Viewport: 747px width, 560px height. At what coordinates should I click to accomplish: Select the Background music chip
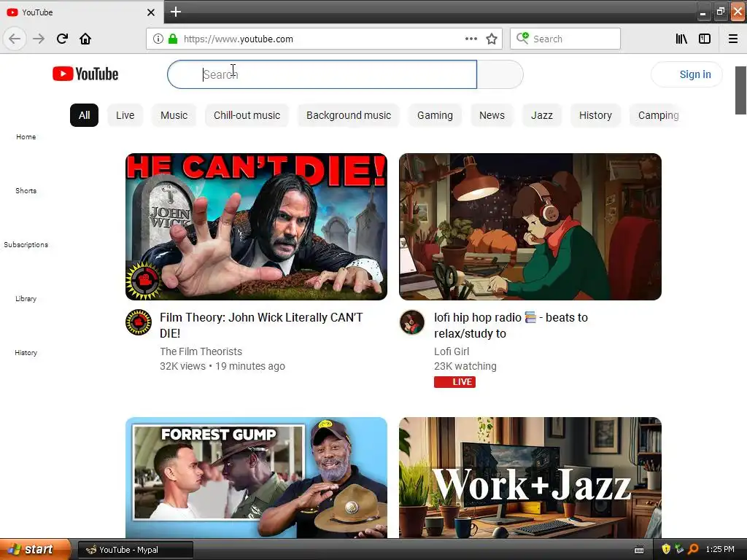click(x=349, y=115)
